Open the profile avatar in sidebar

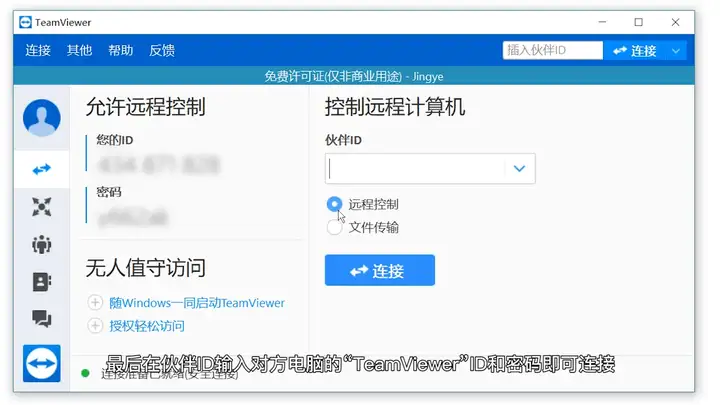point(42,118)
